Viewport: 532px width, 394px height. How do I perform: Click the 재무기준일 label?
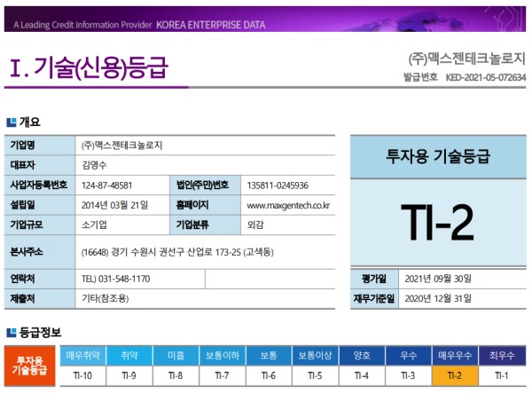point(374,299)
